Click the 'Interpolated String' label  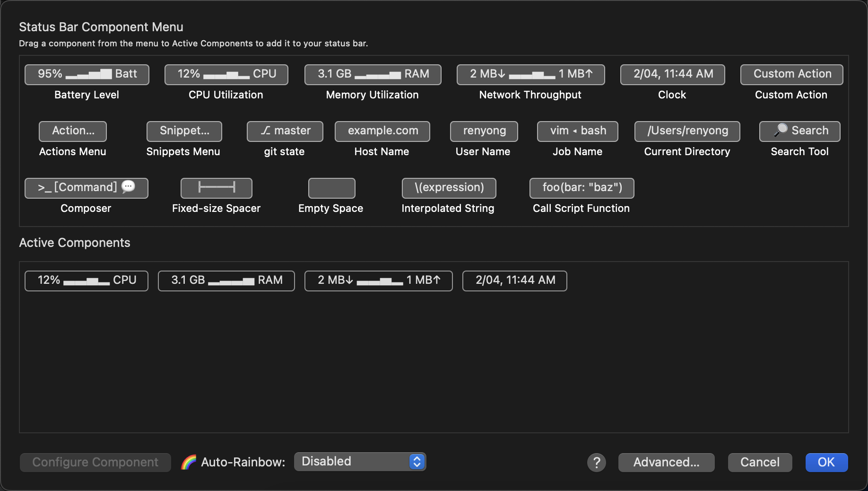click(x=448, y=208)
